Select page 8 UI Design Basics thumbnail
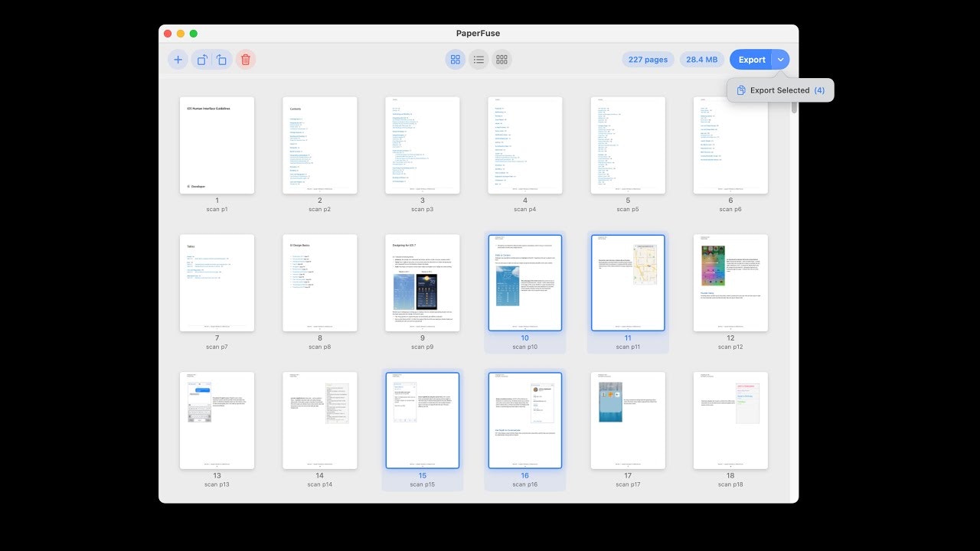 pyautogui.click(x=320, y=283)
